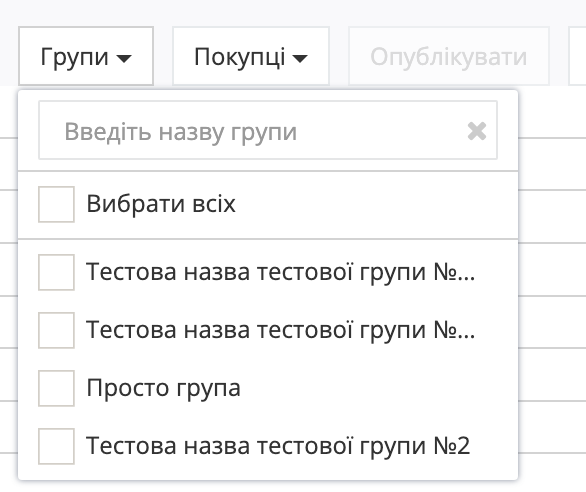
Task: Click the word 'Групи' on the toolbar button
Action: point(75,57)
